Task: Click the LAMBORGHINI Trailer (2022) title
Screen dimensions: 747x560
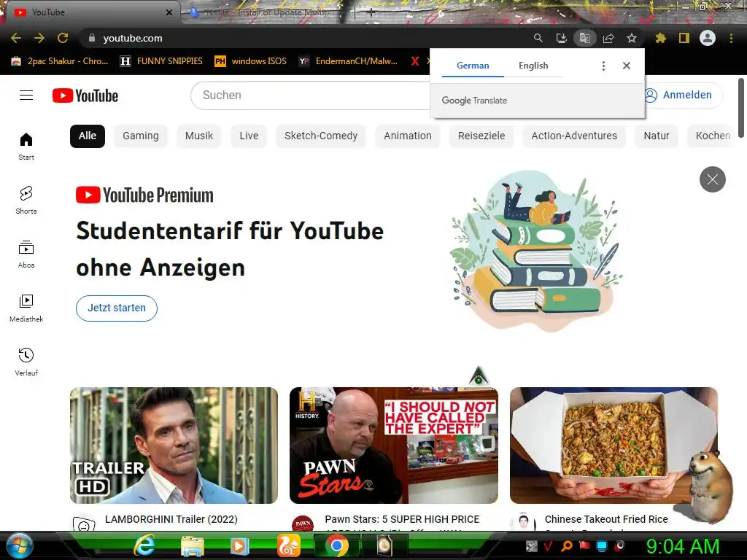Action: pos(171,519)
